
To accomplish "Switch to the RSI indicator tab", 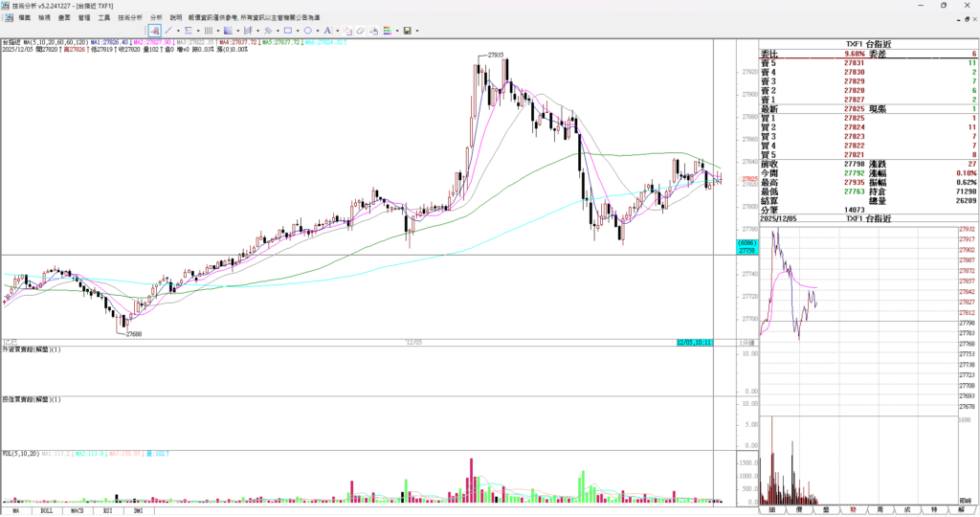I will [107, 510].
